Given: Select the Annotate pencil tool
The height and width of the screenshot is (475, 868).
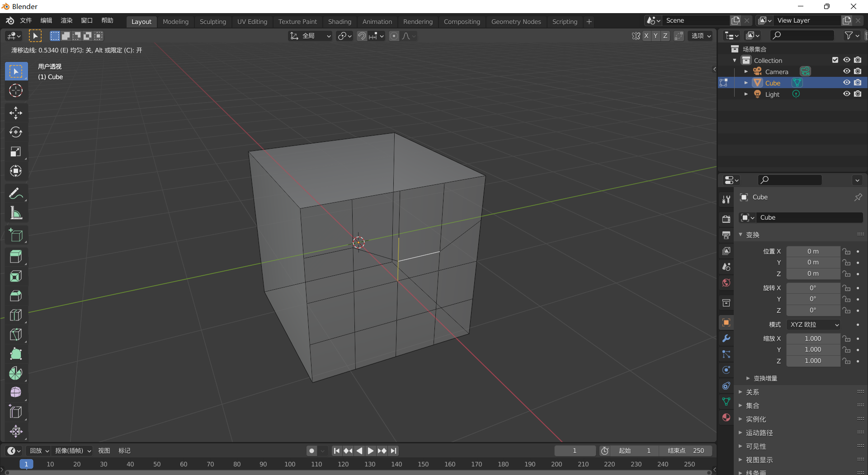Looking at the screenshot, I should [x=16, y=194].
